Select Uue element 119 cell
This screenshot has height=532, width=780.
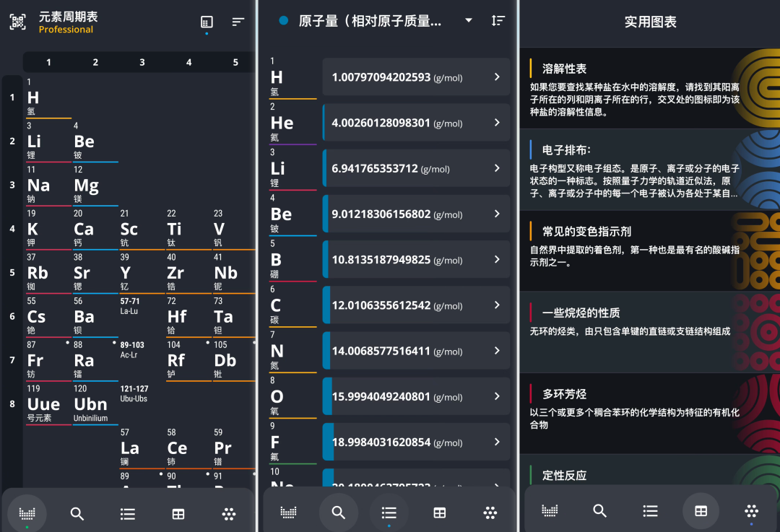tap(48, 404)
